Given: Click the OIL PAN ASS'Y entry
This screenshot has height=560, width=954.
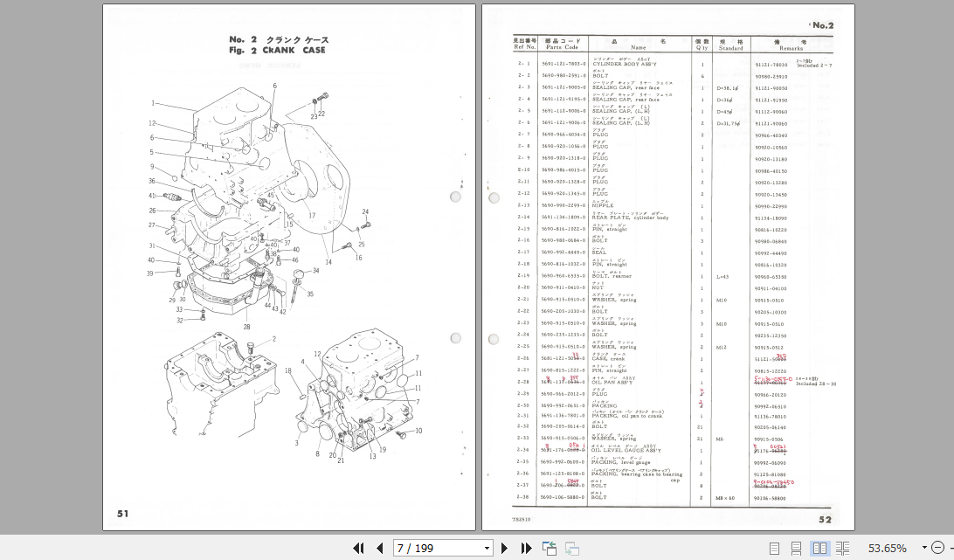Looking at the screenshot, I should click(x=613, y=383).
